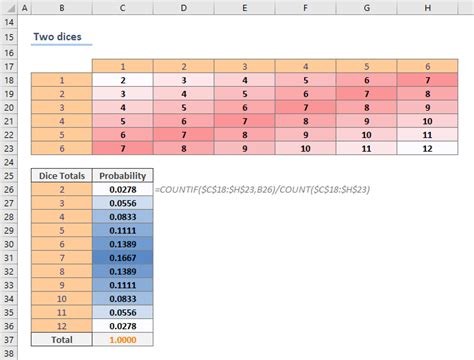474x360 pixels.
Task: Select cell G20 showing sum 8
Action: click(x=367, y=107)
